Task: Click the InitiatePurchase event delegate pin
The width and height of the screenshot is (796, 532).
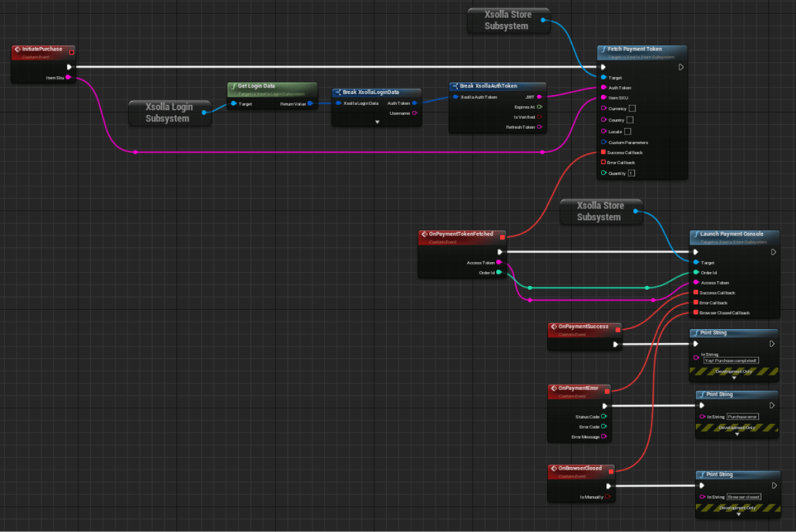Action: click(71, 51)
